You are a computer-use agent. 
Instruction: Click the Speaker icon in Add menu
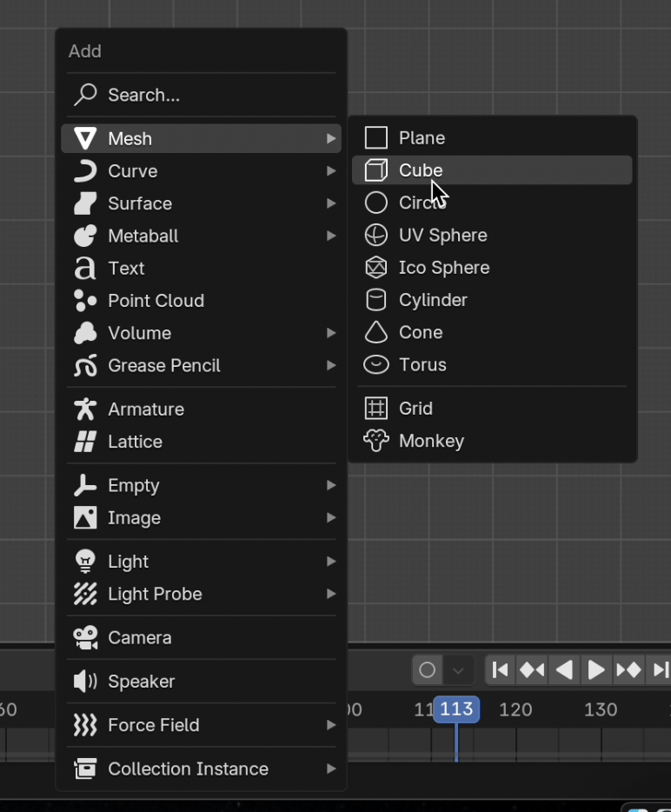pyautogui.click(x=85, y=682)
